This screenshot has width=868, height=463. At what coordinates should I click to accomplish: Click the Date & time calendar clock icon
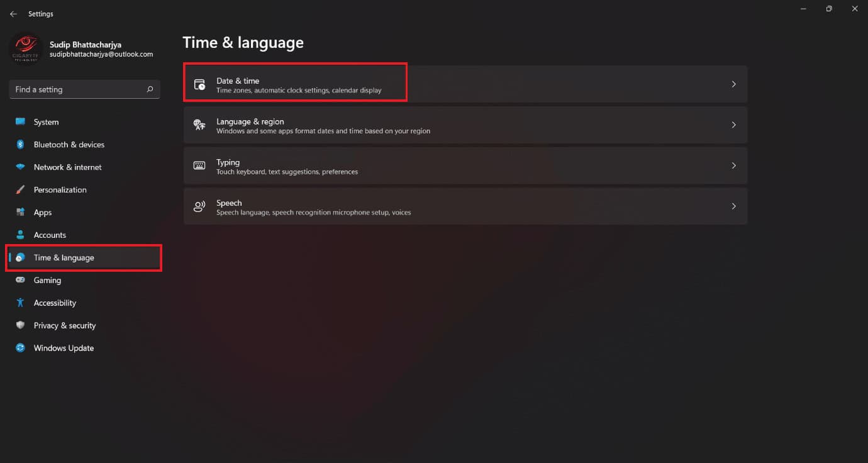pyautogui.click(x=199, y=84)
